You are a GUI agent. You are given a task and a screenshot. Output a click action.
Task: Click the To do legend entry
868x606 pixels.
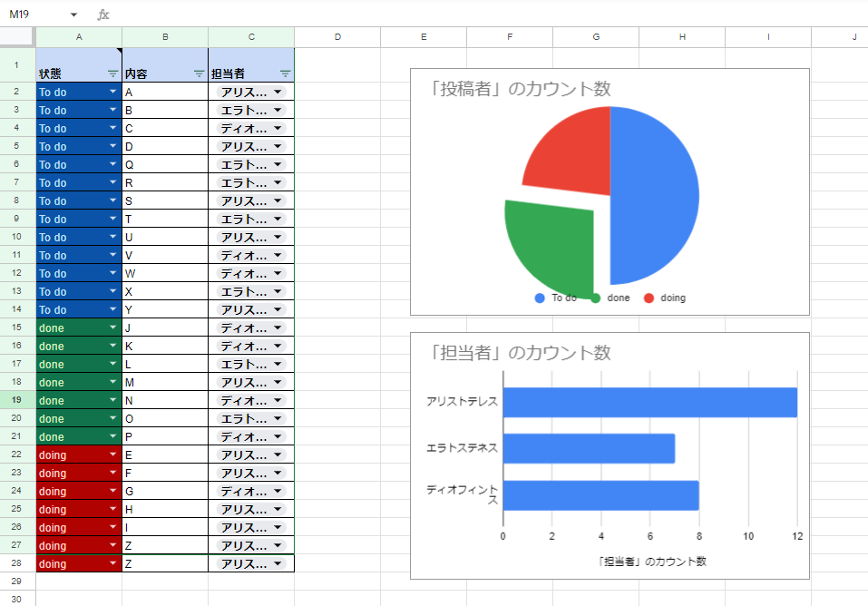(556, 298)
